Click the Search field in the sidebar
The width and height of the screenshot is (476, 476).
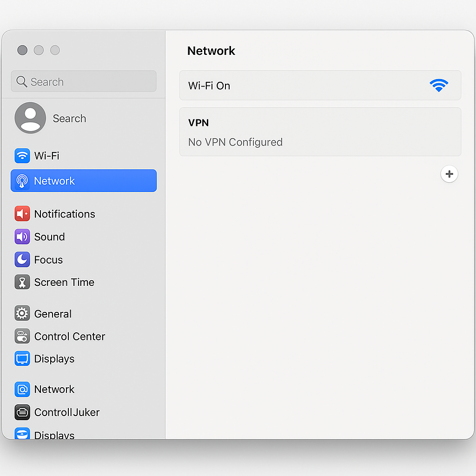point(84,82)
